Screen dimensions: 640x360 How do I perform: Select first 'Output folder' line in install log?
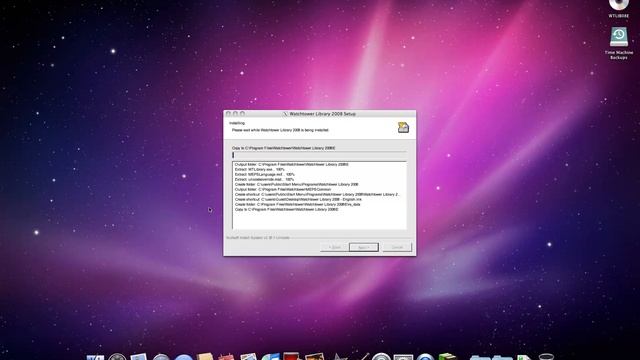pos(291,164)
